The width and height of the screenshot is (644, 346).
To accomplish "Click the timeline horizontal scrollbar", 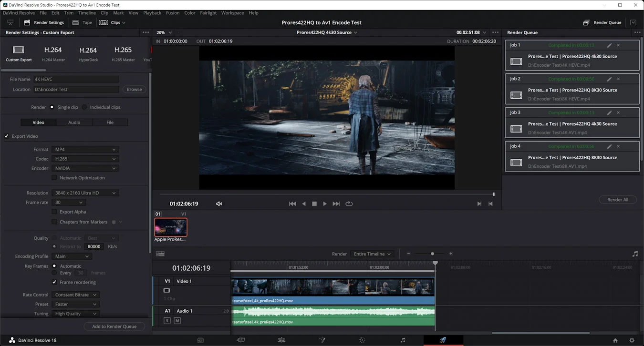I will click(x=540, y=333).
